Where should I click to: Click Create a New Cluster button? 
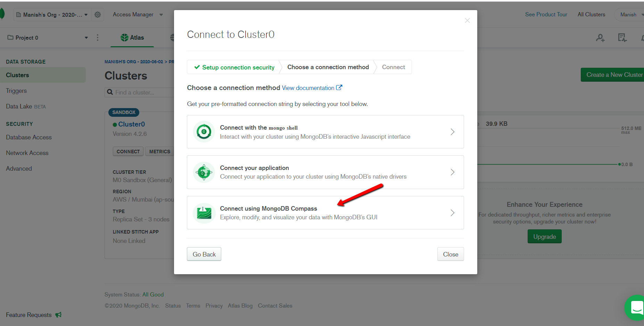pyautogui.click(x=612, y=75)
